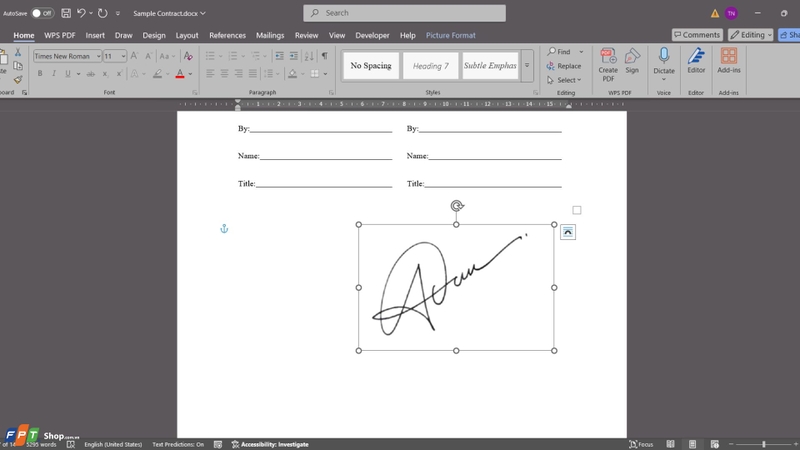The width and height of the screenshot is (800, 450).
Task: Open the Borders dropdown arrow
Action: pyautogui.click(x=326, y=74)
